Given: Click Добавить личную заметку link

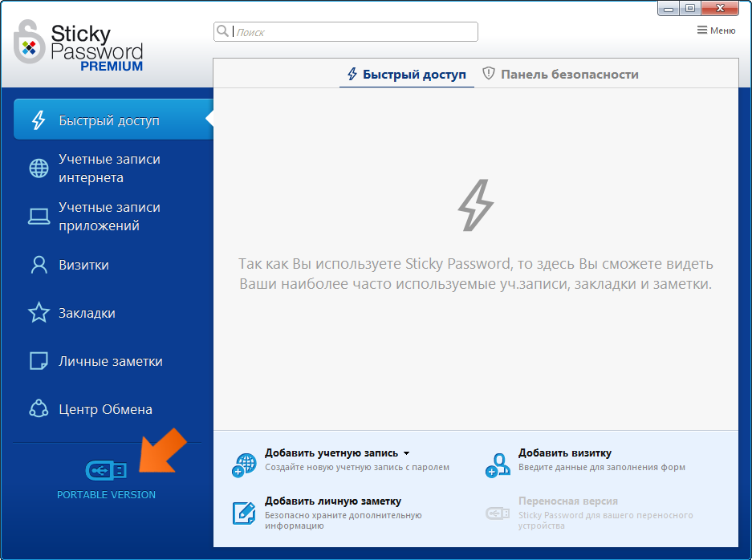Looking at the screenshot, I should [333, 501].
